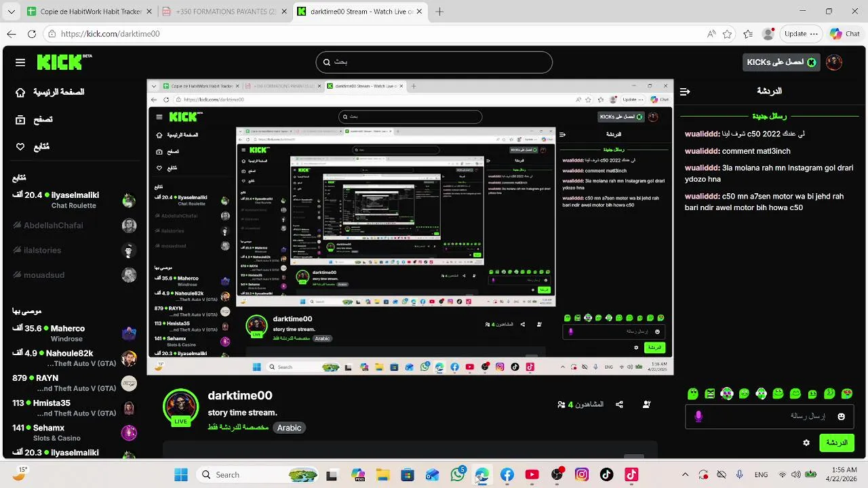The height and width of the screenshot is (488, 868).
Task: Insert the angry square-face Kick emote
Action: (x=710, y=394)
